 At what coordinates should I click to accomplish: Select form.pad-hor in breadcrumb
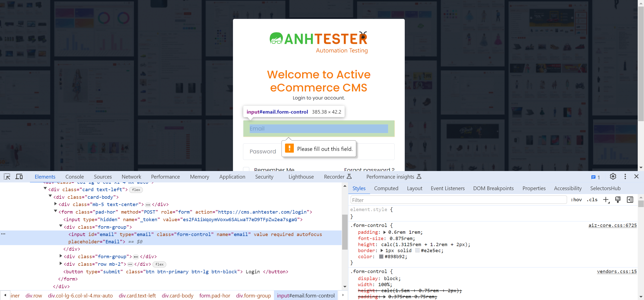(x=215, y=295)
